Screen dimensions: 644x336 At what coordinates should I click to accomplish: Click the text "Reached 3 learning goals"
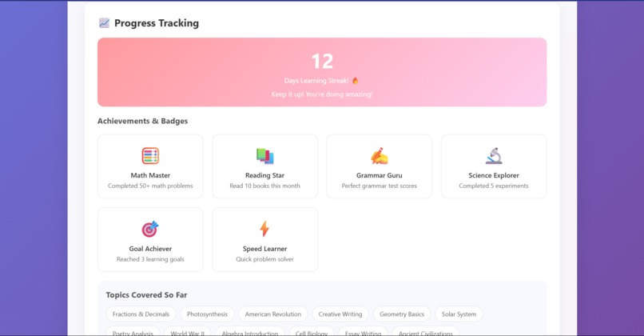point(150,259)
